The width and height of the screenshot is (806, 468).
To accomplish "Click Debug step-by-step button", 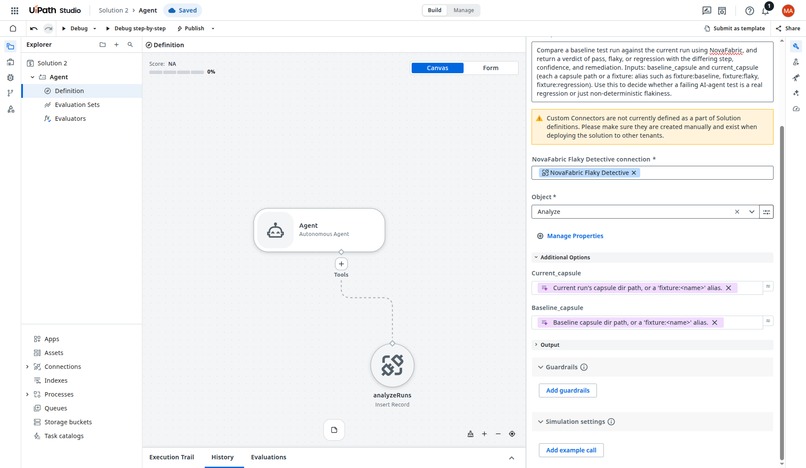I will click(136, 28).
